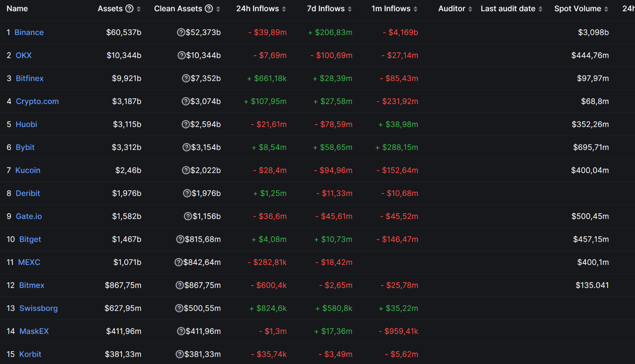This screenshot has height=364, width=635.
Task: Sort by Last audit date arrows
Action: tap(540, 9)
